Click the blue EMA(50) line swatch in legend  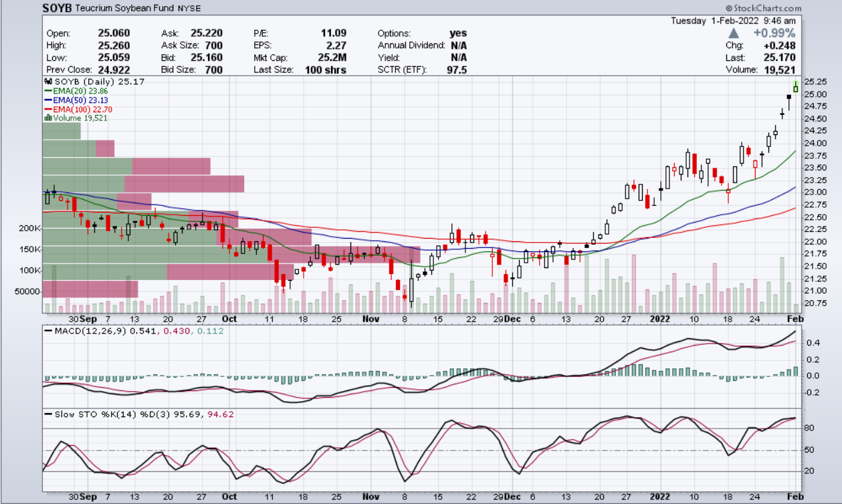48,100
